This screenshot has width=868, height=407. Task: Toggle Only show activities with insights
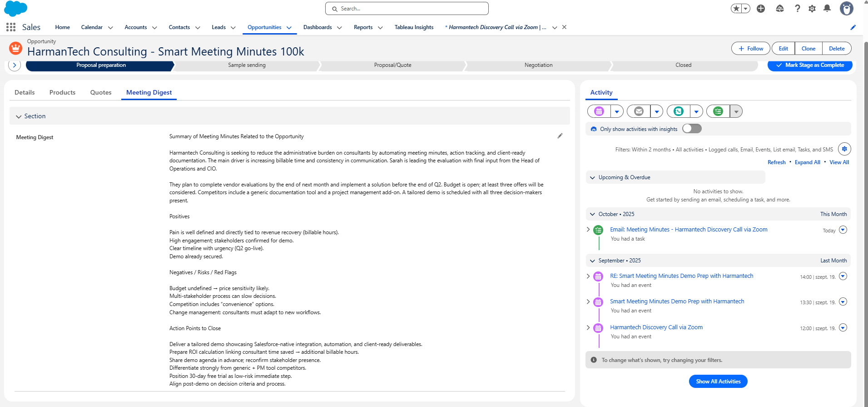pyautogui.click(x=692, y=129)
